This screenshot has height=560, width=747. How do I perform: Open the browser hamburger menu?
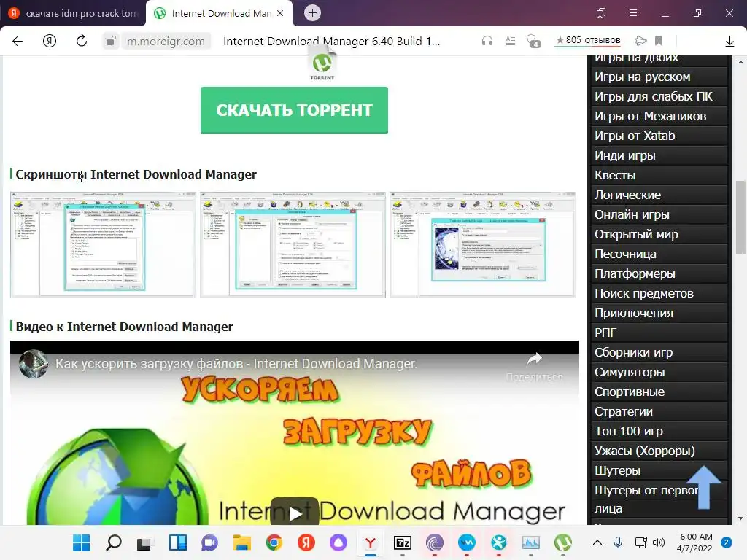(633, 13)
